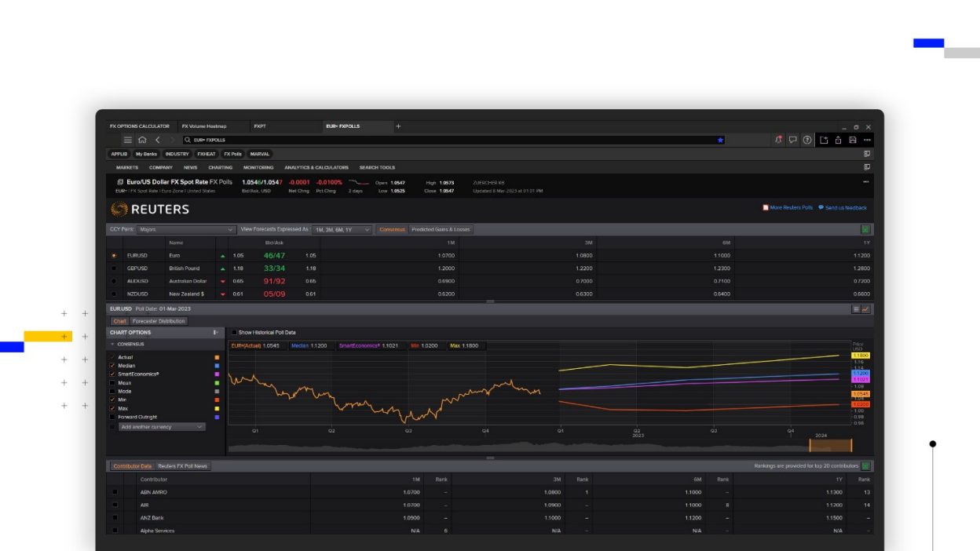Add a new tab with plus icon
Viewport: 980px width, 551px height.
coord(398,126)
